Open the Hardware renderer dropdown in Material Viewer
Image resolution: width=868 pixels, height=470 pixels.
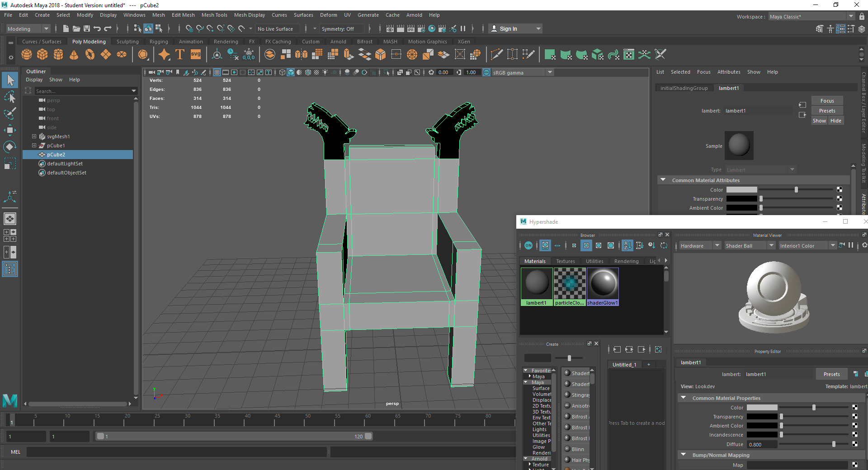700,246
